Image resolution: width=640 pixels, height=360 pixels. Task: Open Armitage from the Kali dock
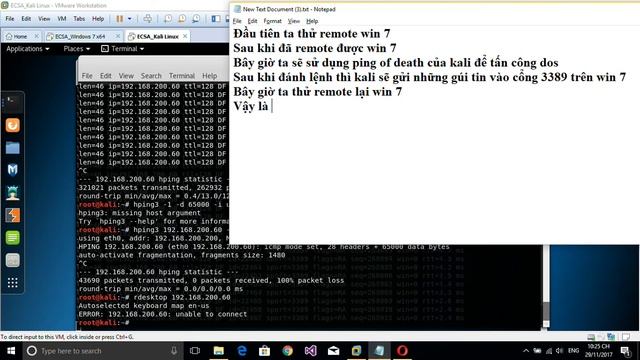click(x=12, y=192)
